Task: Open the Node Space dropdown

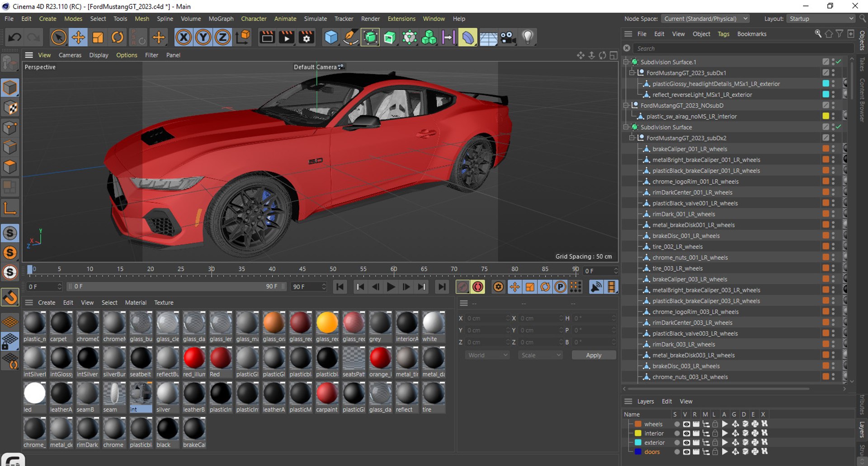Action: click(x=706, y=19)
